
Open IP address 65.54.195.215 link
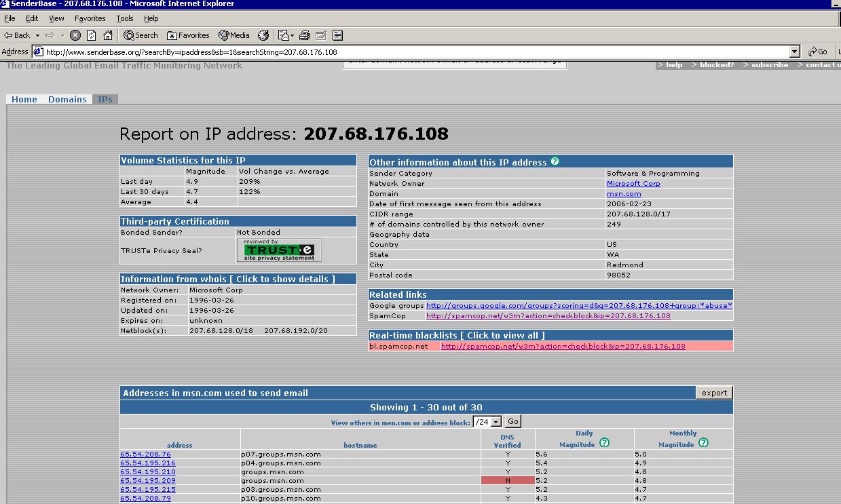[x=148, y=489]
